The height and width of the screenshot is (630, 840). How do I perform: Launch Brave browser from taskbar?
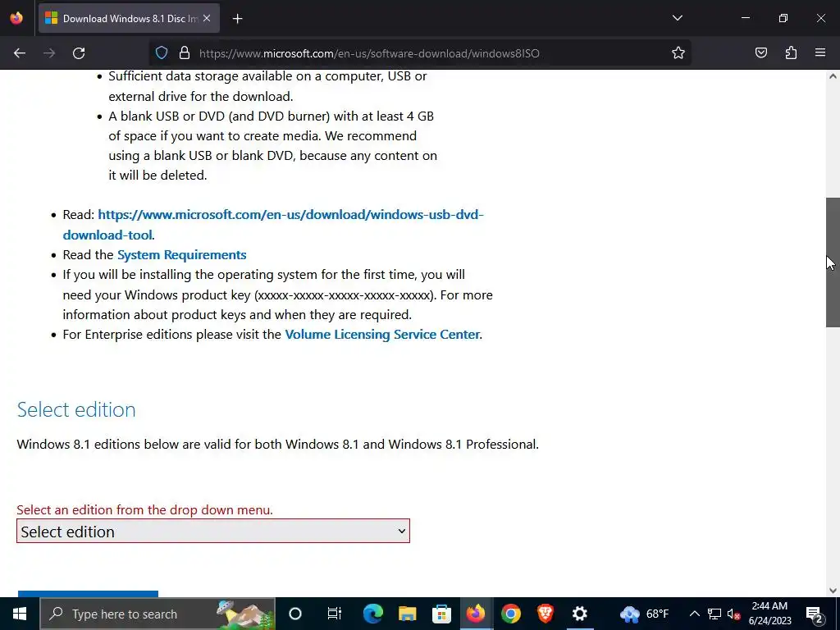pos(546,614)
